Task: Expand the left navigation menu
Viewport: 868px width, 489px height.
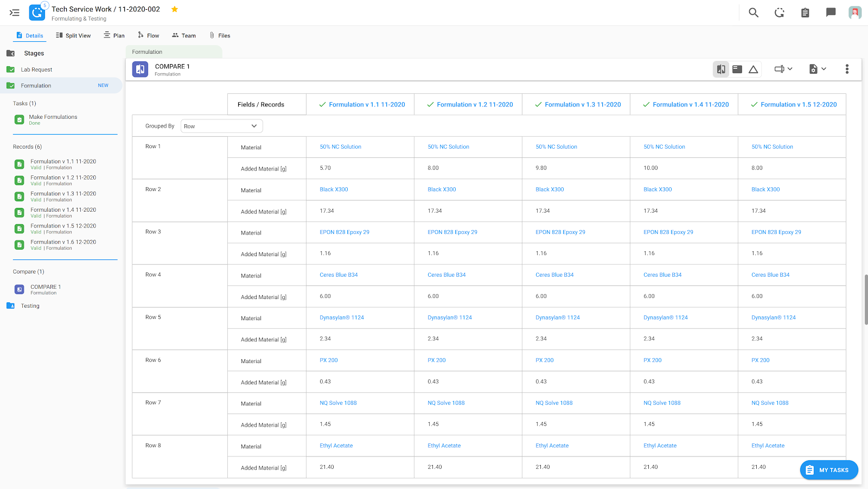Action: pos(15,12)
